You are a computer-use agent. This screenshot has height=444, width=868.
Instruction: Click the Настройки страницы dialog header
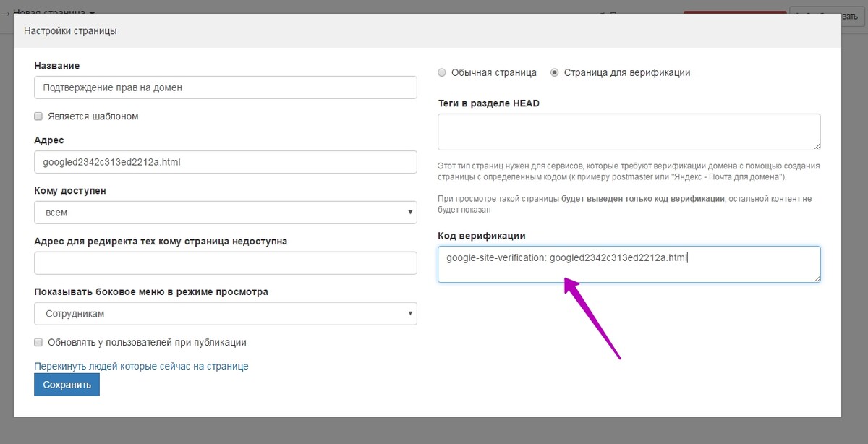427,31
